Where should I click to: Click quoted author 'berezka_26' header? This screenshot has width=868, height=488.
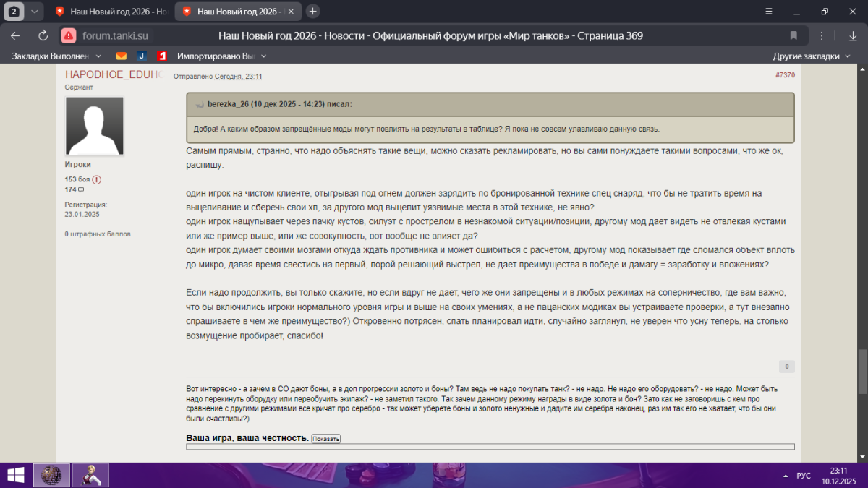280,104
